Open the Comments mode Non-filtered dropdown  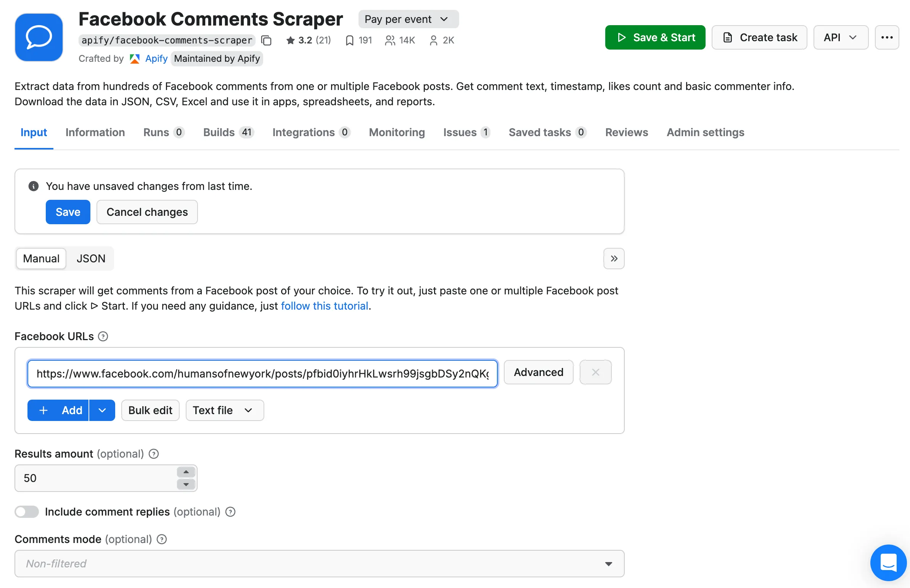click(319, 563)
